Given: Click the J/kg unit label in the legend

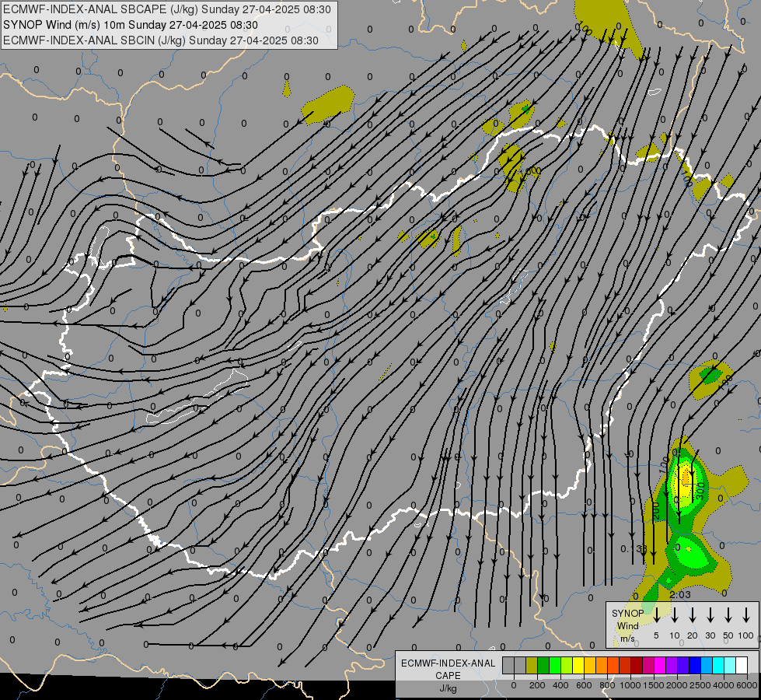Looking at the screenshot, I should [x=448, y=688].
